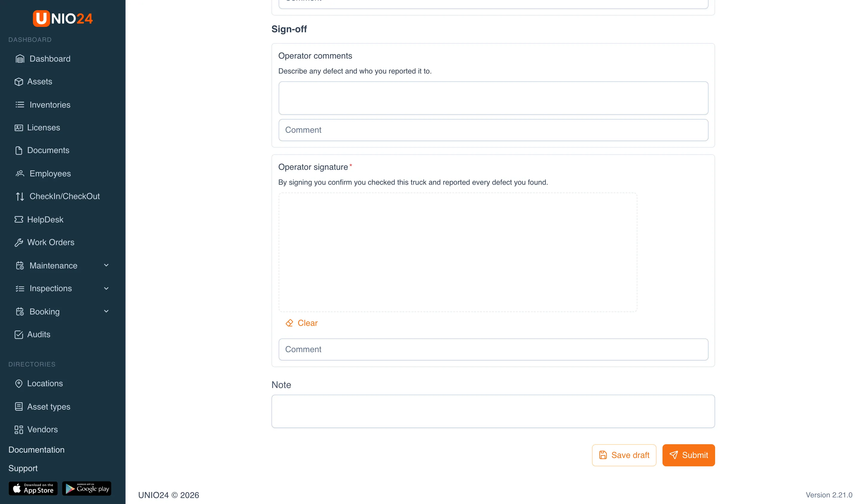This screenshot has height=504, width=861.
Task: Open the Google Play download badge
Action: tap(87, 488)
